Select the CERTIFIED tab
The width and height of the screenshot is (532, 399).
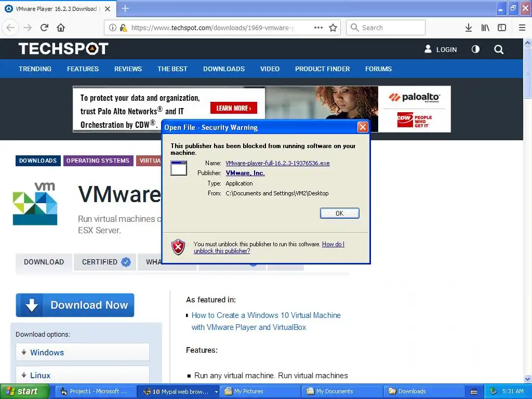pyautogui.click(x=105, y=262)
